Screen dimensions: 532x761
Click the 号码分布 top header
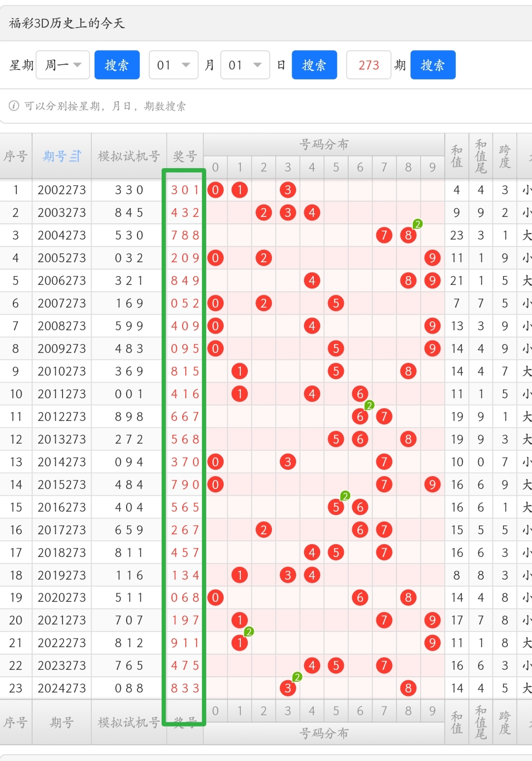coord(324,144)
